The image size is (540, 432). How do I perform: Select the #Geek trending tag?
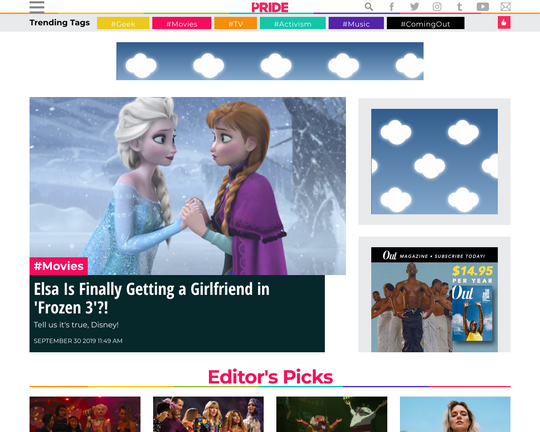pyautogui.click(x=123, y=23)
